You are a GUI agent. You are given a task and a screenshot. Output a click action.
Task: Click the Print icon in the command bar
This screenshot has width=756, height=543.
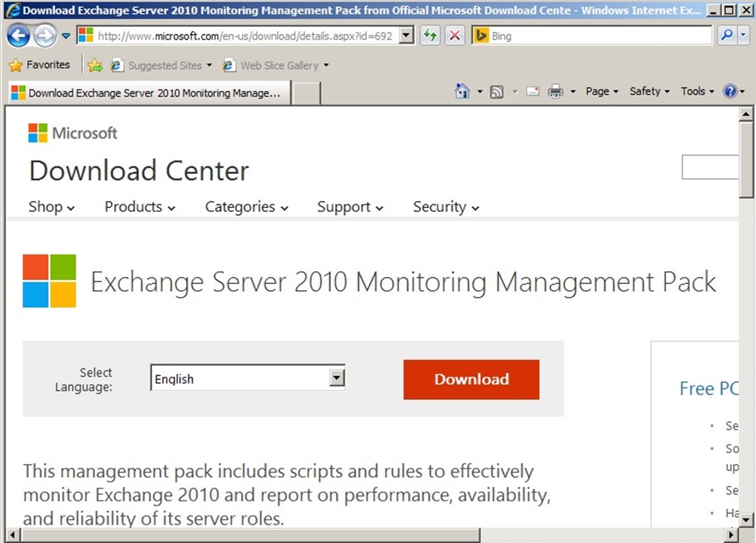[x=555, y=91]
